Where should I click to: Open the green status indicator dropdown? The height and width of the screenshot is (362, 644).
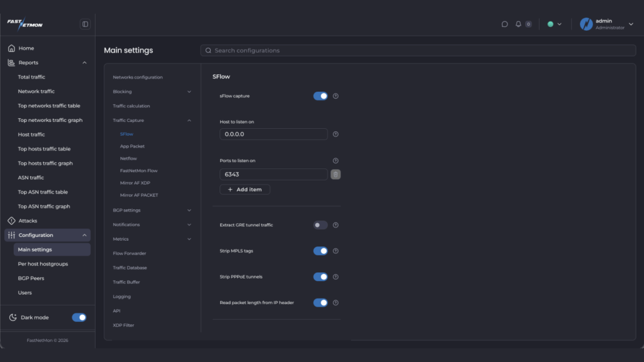point(554,25)
